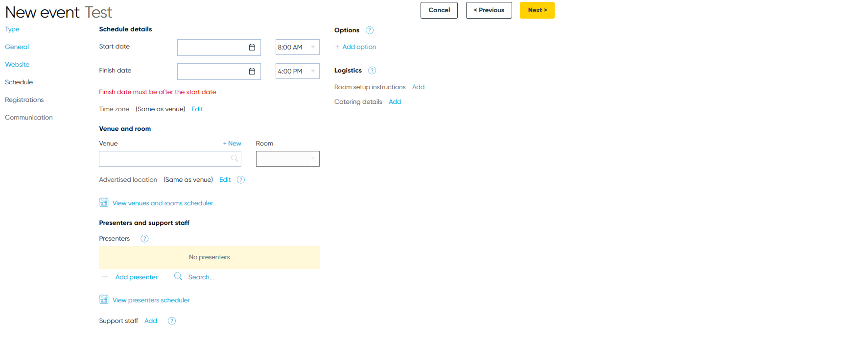Expand the 8:00 AM start time dropdown
Screen dimensions: 868x346
[313, 47]
